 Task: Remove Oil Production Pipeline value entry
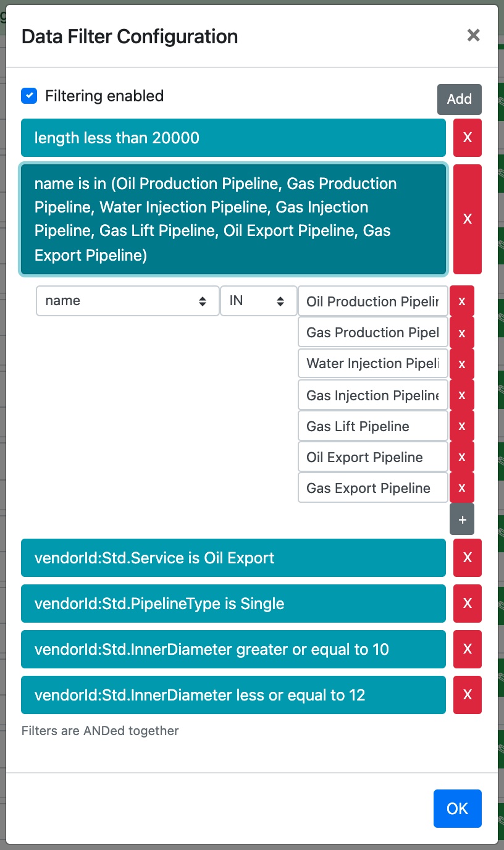point(461,301)
